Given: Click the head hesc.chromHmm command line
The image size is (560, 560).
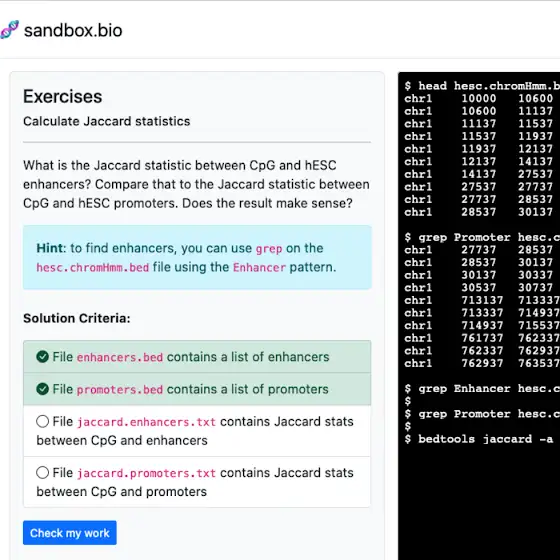Looking at the screenshot, I should click(482, 86).
